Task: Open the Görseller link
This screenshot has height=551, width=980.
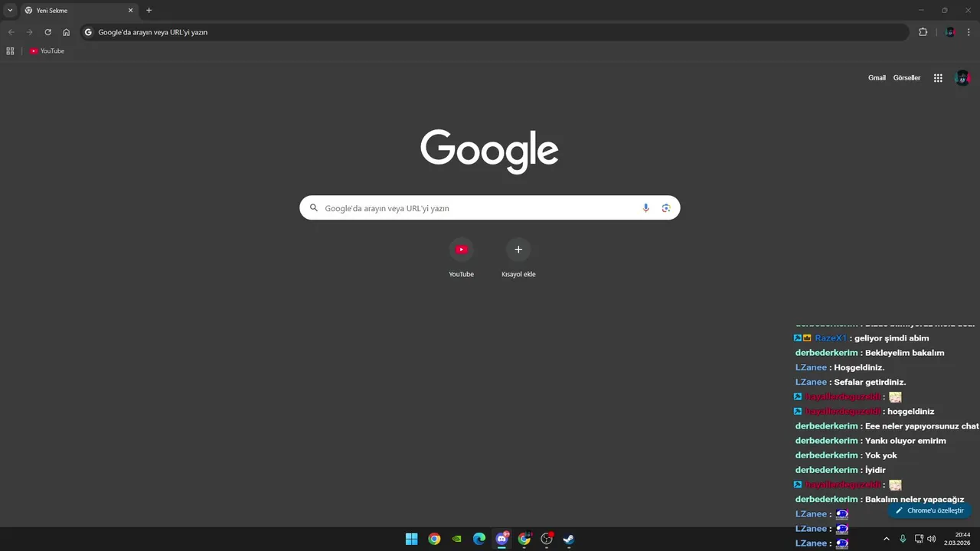Action: [x=906, y=78]
